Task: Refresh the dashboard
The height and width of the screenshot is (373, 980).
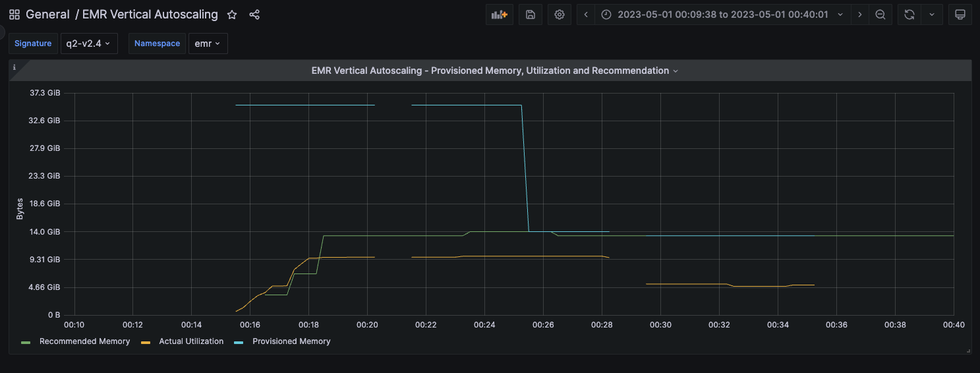Action: point(909,14)
